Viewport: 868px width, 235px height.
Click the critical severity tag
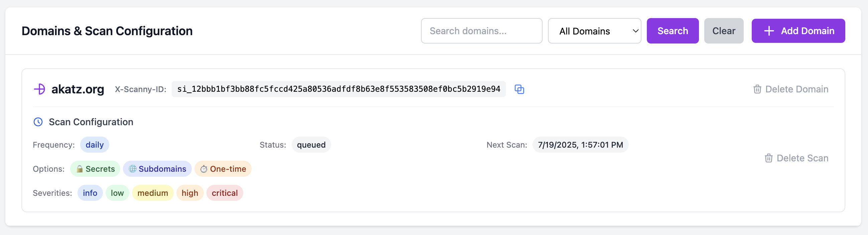coord(225,193)
